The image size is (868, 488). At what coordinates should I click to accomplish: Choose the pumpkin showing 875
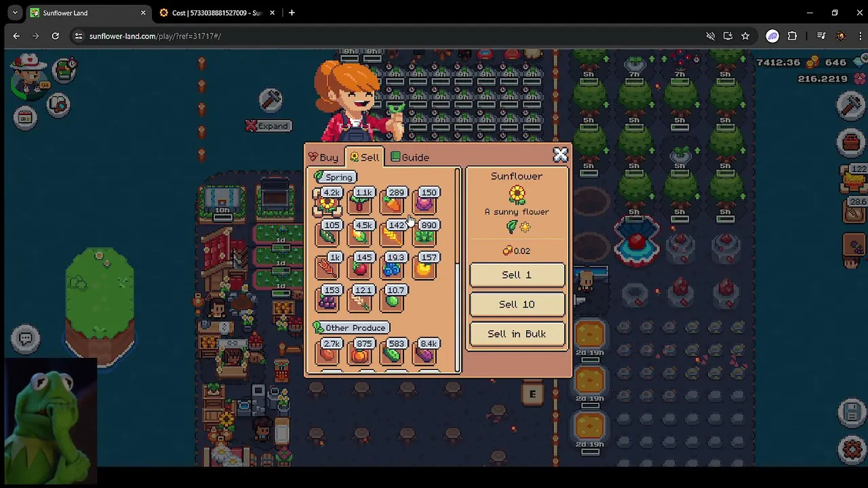(361, 353)
